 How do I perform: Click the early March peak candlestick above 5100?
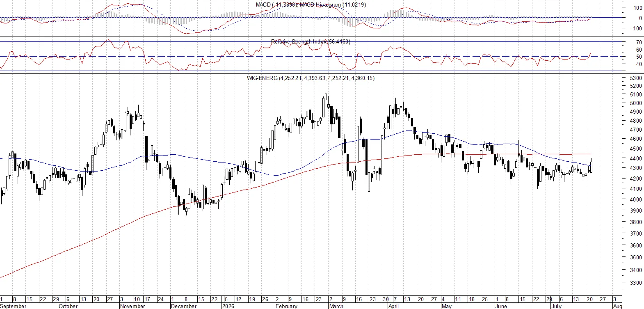coord(326,100)
